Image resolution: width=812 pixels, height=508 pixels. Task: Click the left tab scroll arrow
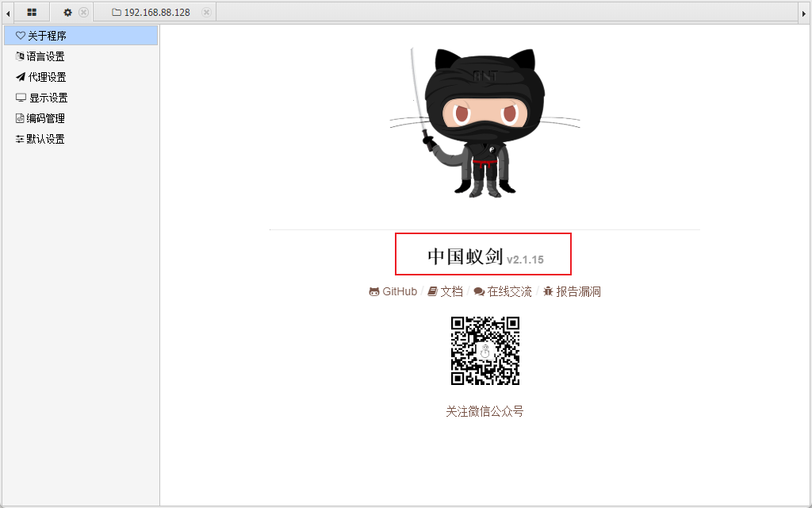(8, 13)
